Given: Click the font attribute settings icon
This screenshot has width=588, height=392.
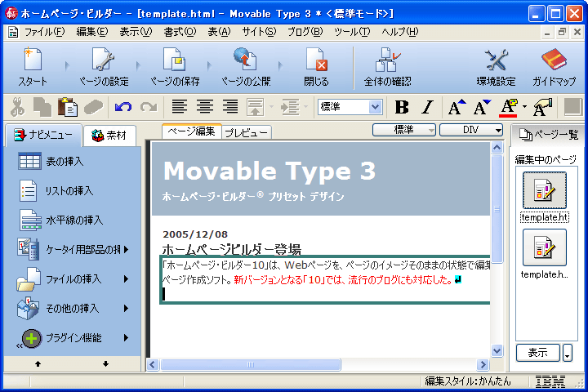Looking at the screenshot, I should pos(542,107).
